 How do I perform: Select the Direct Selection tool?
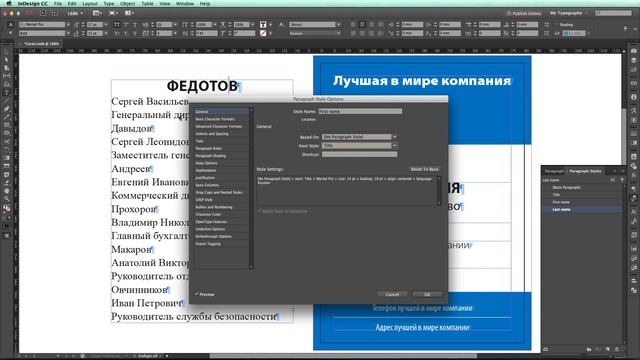(x=7, y=60)
